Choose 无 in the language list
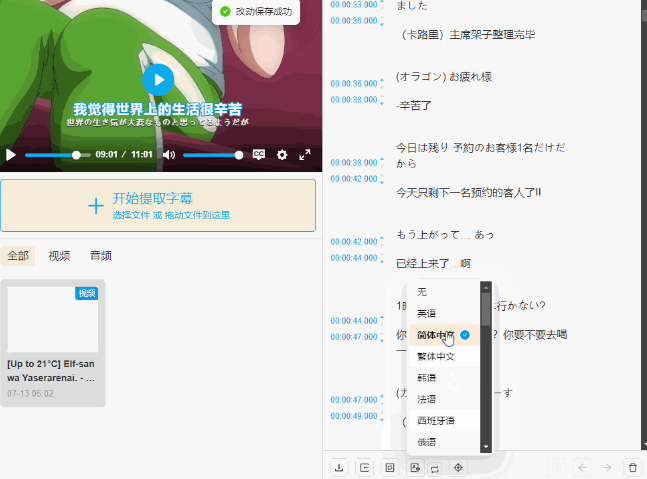 tap(444, 292)
